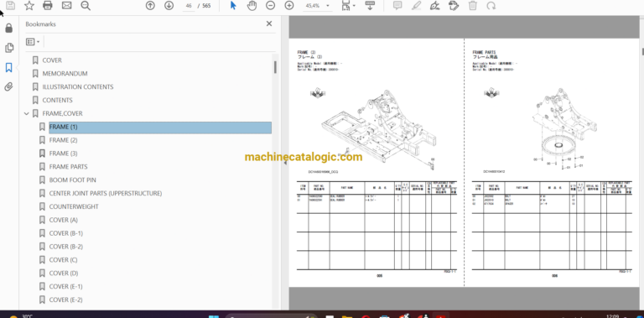Image resolution: width=644 pixels, height=318 pixels.
Task: Toggle the Bookmarks panel sidebar icon
Action: coord(8,67)
